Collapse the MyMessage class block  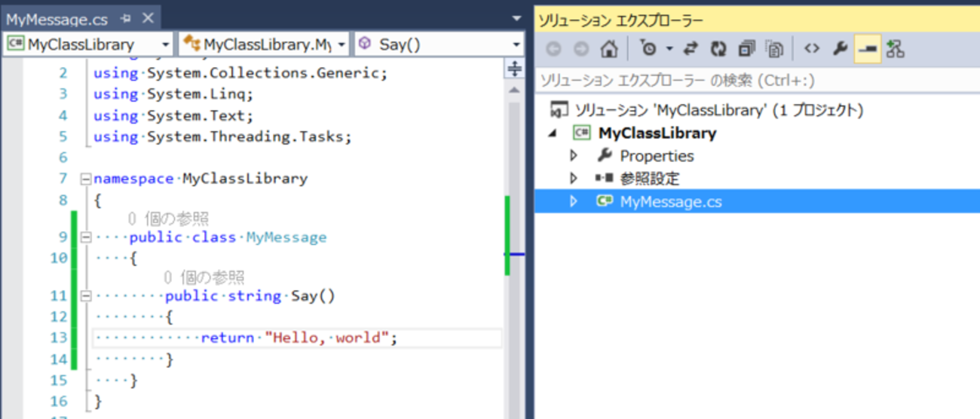point(85,237)
